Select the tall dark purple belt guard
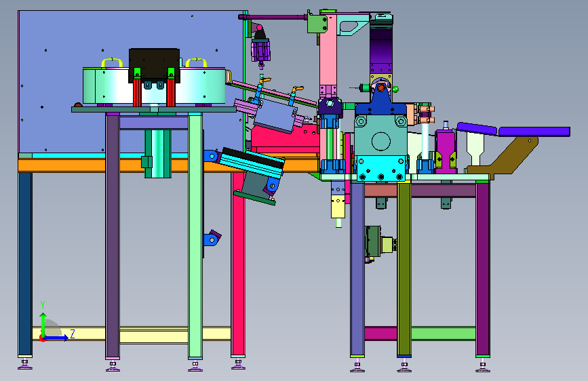This screenshot has height=381, width=588. [381, 47]
